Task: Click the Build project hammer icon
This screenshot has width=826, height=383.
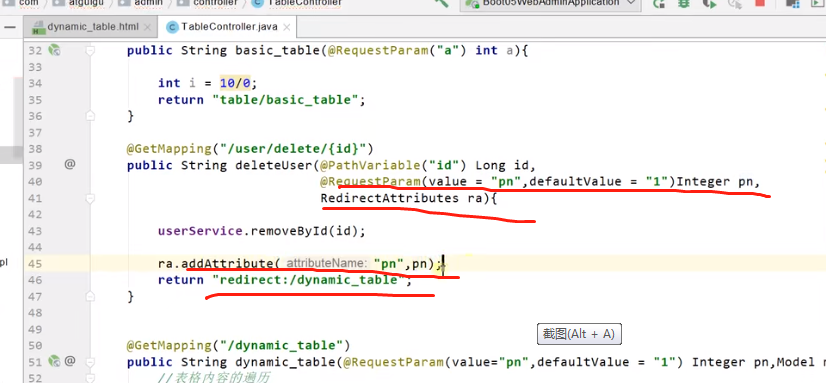Action: (x=441, y=3)
